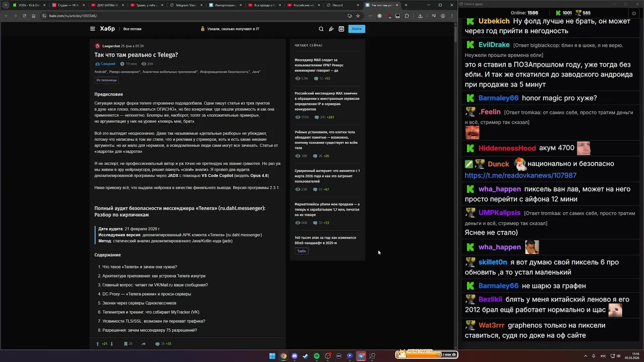Switch to Студия — VK tab
This screenshot has height=362, width=644.
(x=69, y=5)
